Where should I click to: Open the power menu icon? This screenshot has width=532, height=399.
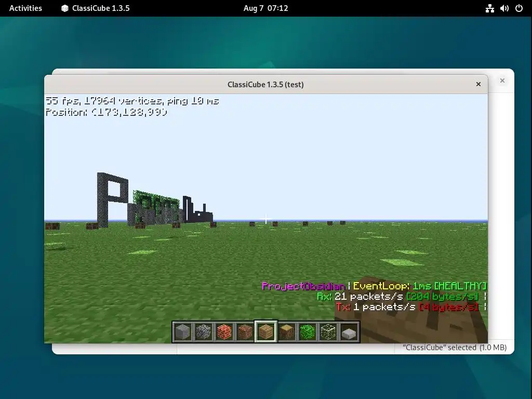[519, 8]
